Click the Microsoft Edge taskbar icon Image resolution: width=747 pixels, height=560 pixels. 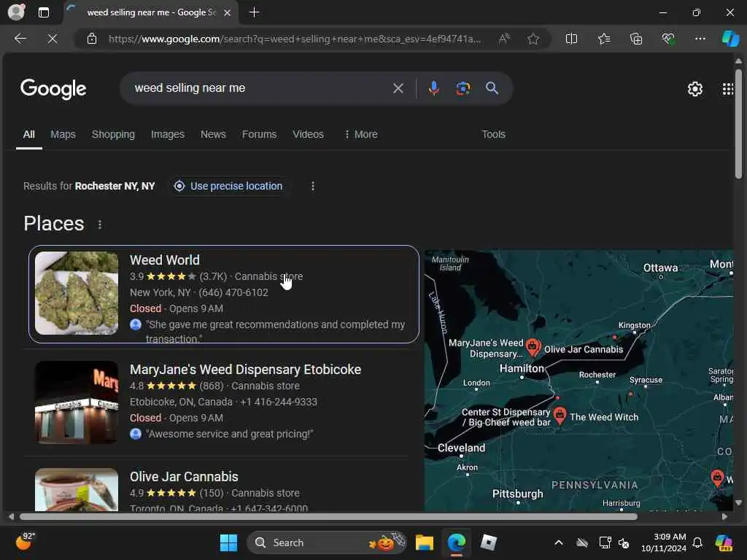click(457, 542)
